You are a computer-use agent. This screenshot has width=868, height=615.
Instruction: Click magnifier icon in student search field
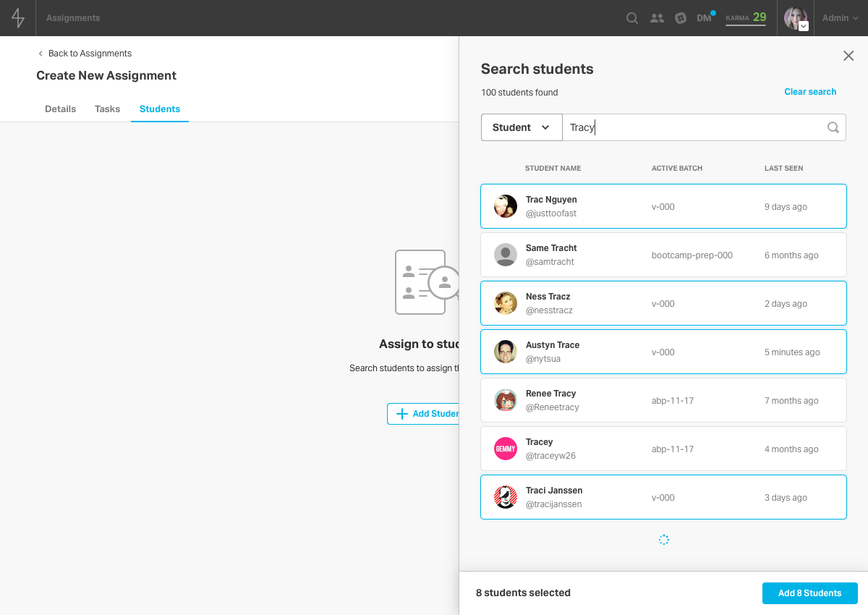click(x=833, y=127)
